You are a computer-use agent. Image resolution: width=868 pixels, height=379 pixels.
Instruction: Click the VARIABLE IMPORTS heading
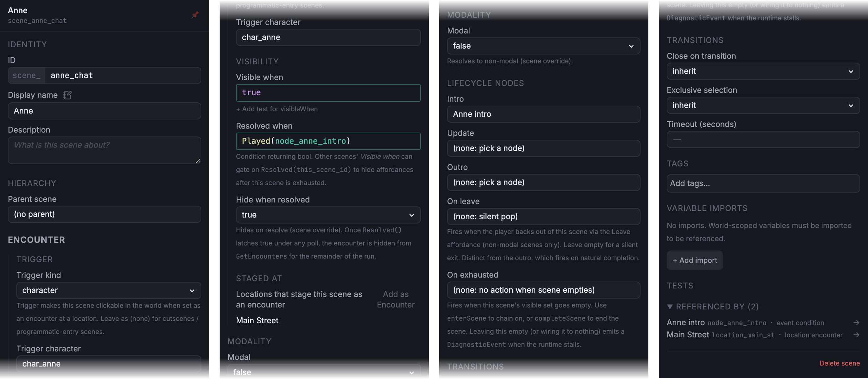(x=707, y=208)
